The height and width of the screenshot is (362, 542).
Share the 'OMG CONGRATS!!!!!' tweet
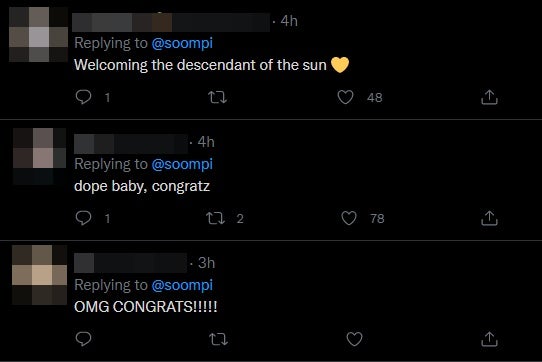[x=489, y=339]
